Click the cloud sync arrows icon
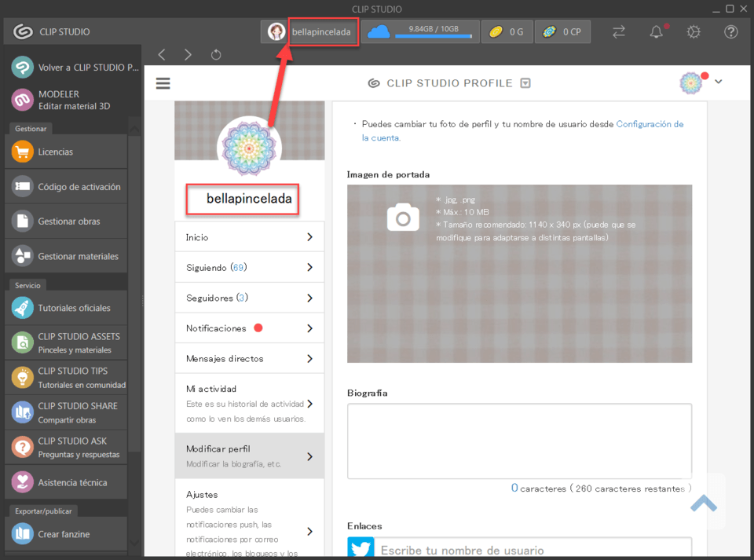The width and height of the screenshot is (754, 560). tap(619, 32)
